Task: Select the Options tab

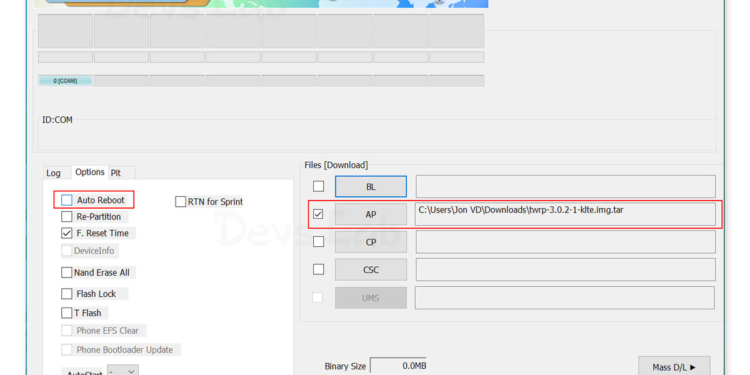Action: coord(90,172)
